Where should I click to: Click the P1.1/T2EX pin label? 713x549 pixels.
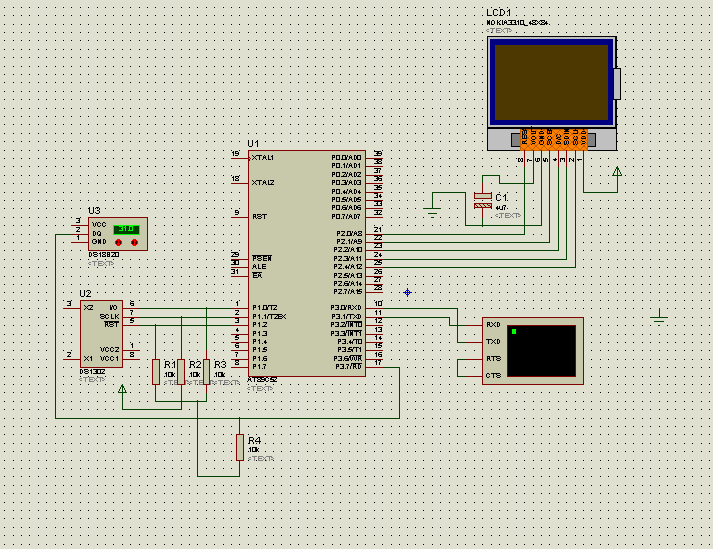pos(269,316)
